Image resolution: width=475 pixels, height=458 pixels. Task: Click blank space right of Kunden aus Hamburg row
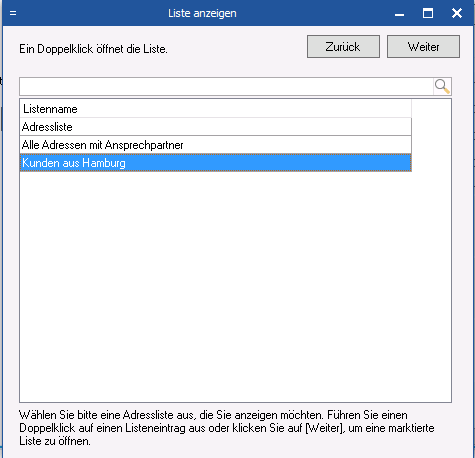click(432, 163)
